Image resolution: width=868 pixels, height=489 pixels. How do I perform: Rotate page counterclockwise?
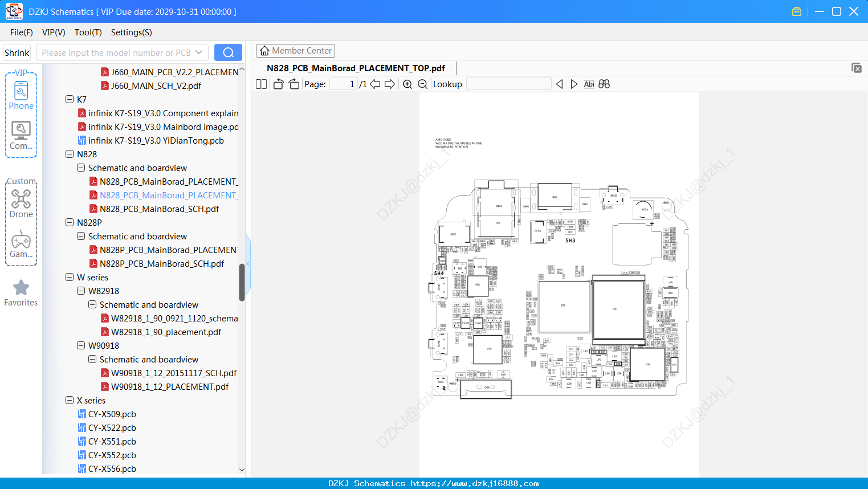tap(278, 84)
